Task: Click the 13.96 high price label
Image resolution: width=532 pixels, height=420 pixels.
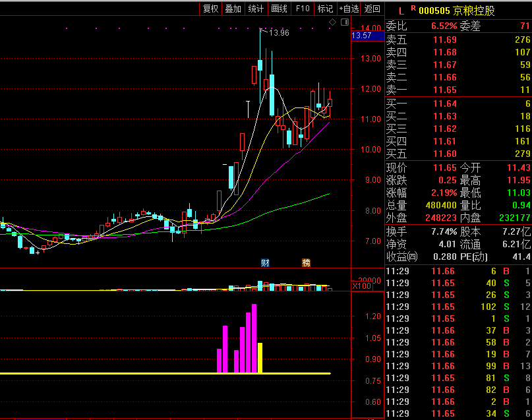Action: [279, 33]
